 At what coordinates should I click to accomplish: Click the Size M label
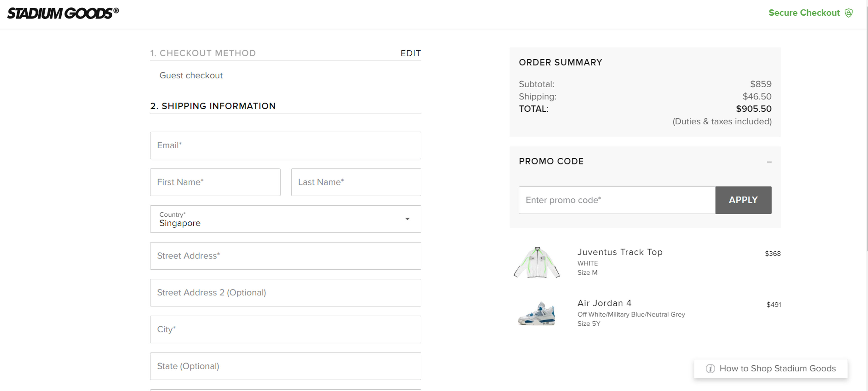pyautogui.click(x=587, y=272)
